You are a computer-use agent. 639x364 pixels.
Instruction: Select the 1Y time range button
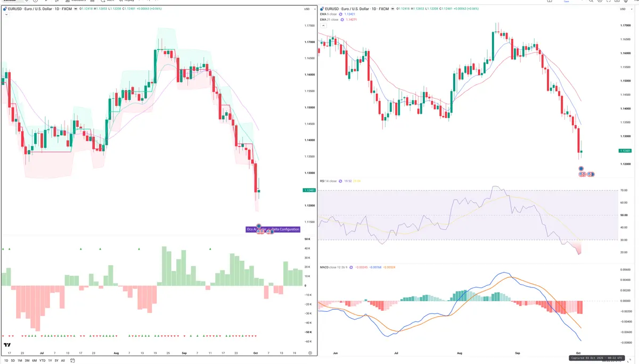coord(50,360)
